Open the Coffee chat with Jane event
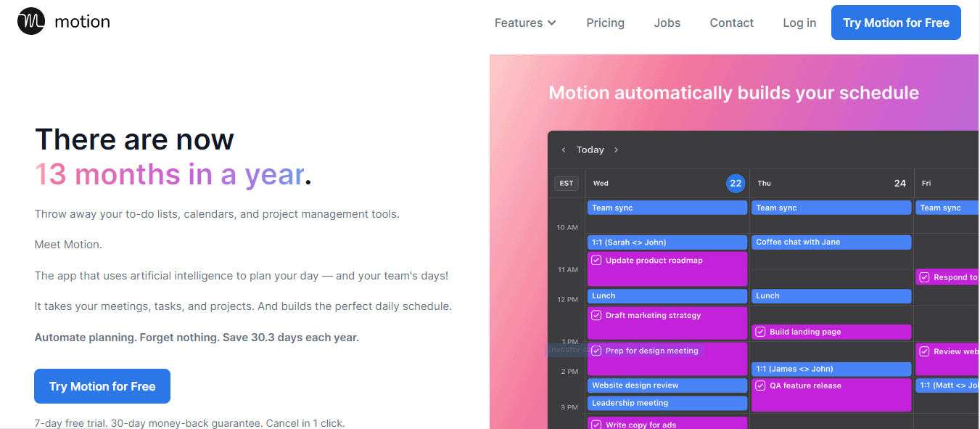Image resolution: width=980 pixels, height=429 pixels. [831, 242]
